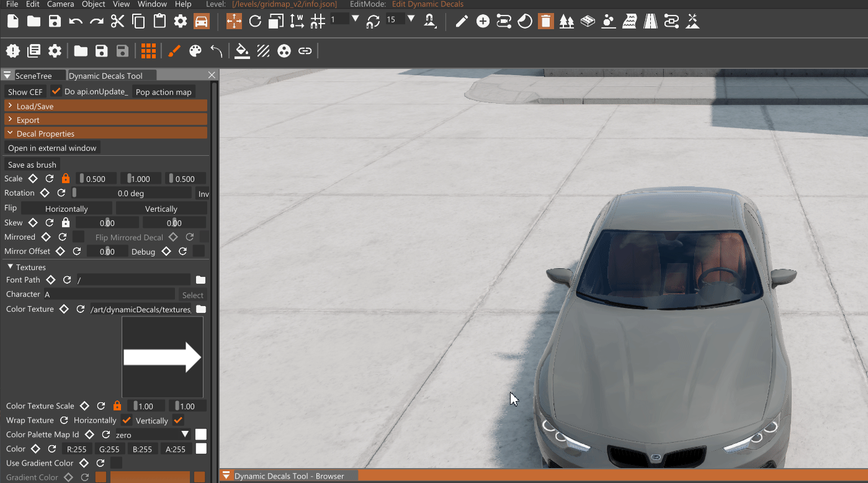
Task: Select the rotate tool in toolbar
Action: tap(255, 22)
